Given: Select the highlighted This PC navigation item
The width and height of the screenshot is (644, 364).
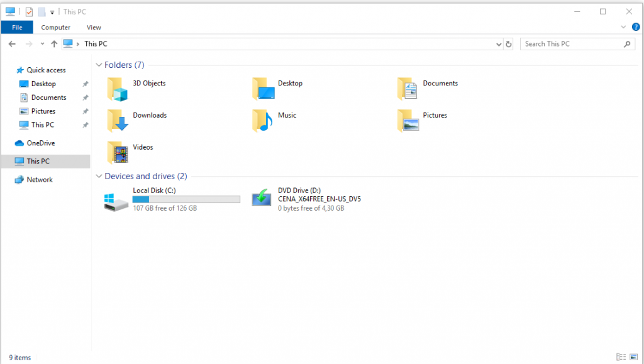Looking at the screenshot, I should pos(45,162).
